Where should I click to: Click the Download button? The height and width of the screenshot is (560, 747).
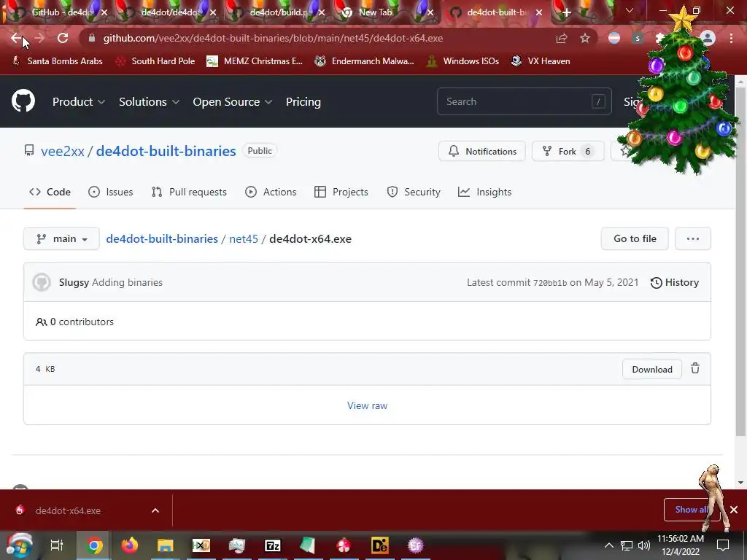point(651,369)
